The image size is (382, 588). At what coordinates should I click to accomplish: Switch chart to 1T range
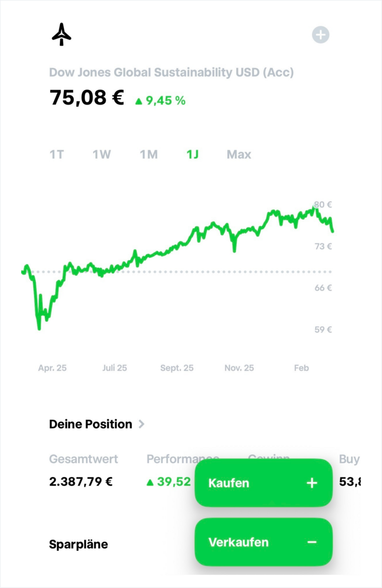tap(57, 154)
